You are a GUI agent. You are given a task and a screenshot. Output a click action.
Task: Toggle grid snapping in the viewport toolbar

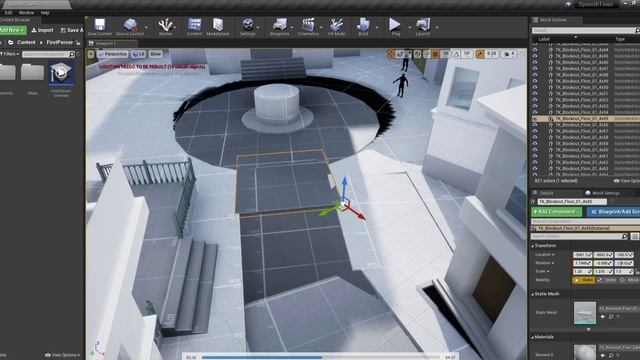[436, 54]
